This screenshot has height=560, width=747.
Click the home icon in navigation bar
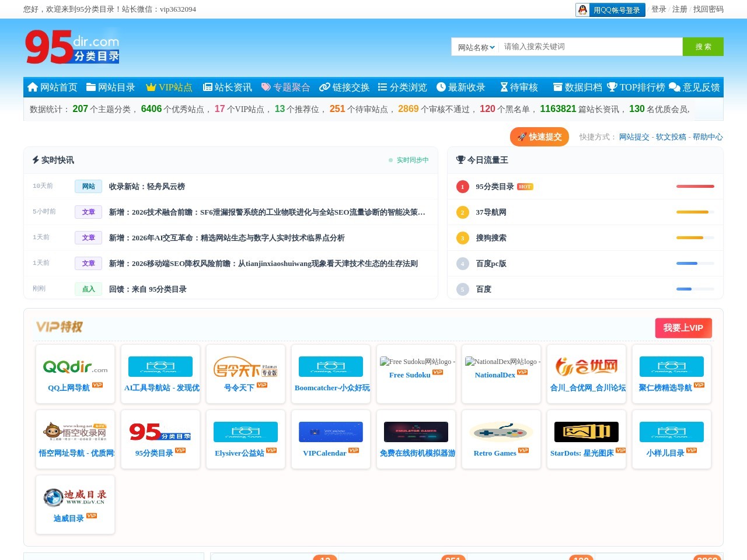click(x=33, y=87)
